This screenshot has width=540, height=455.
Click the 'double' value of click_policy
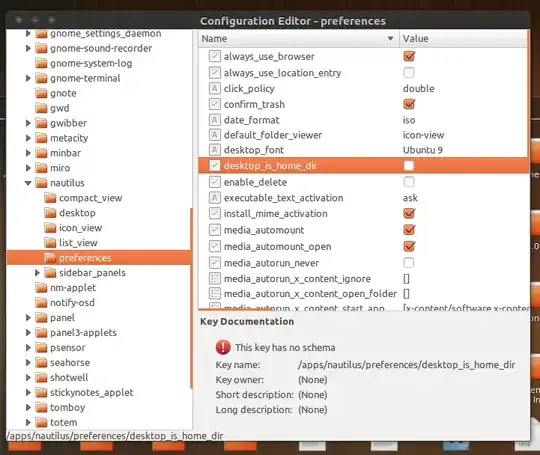(418, 89)
